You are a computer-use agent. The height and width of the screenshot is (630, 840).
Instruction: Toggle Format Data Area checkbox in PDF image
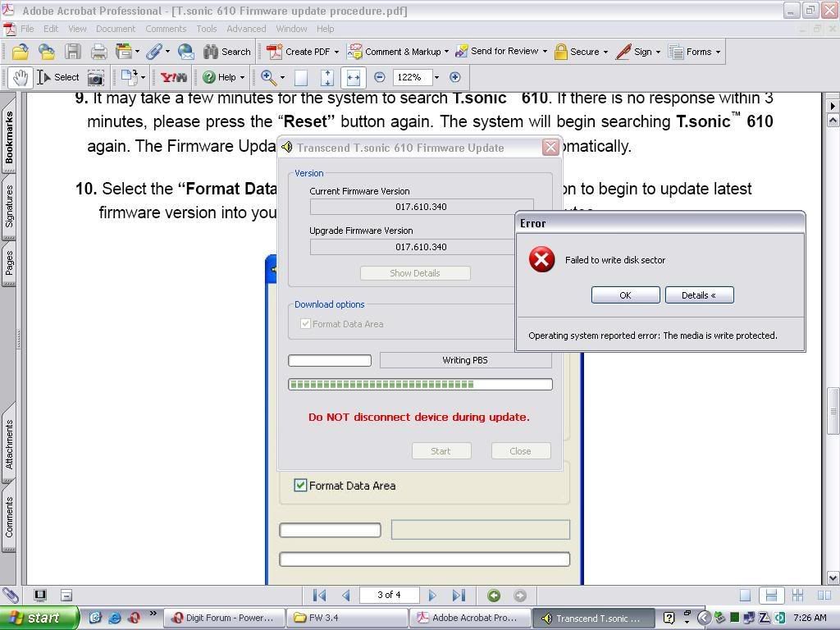(x=300, y=486)
